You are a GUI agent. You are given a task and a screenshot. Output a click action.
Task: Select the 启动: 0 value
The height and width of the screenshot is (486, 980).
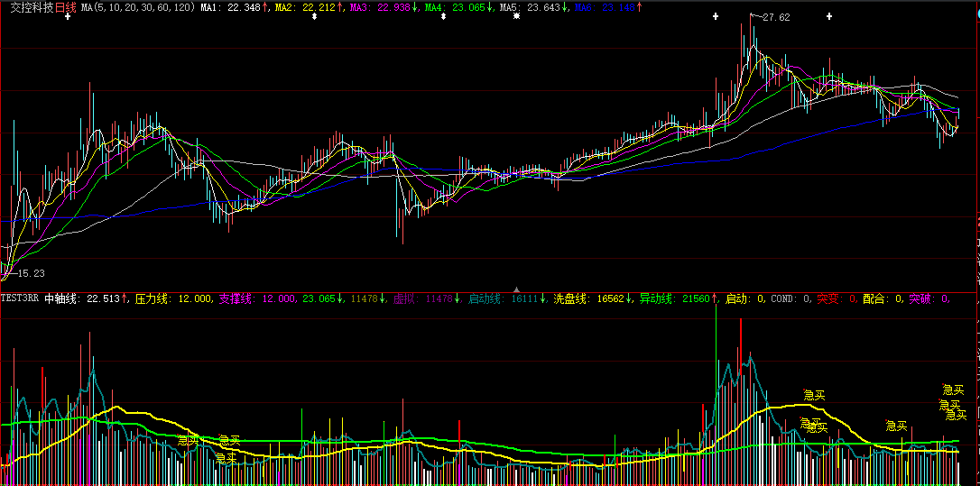pyautogui.click(x=744, y=298)
